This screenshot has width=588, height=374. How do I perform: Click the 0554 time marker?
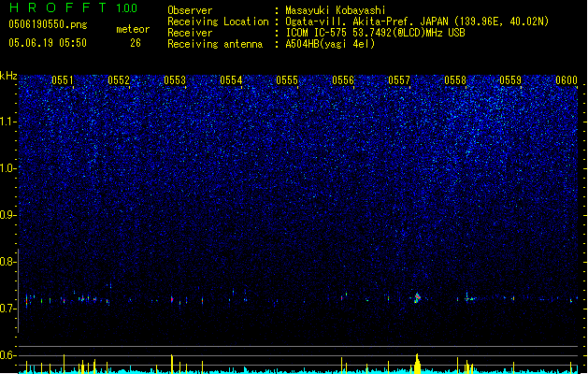coord(231,80)
